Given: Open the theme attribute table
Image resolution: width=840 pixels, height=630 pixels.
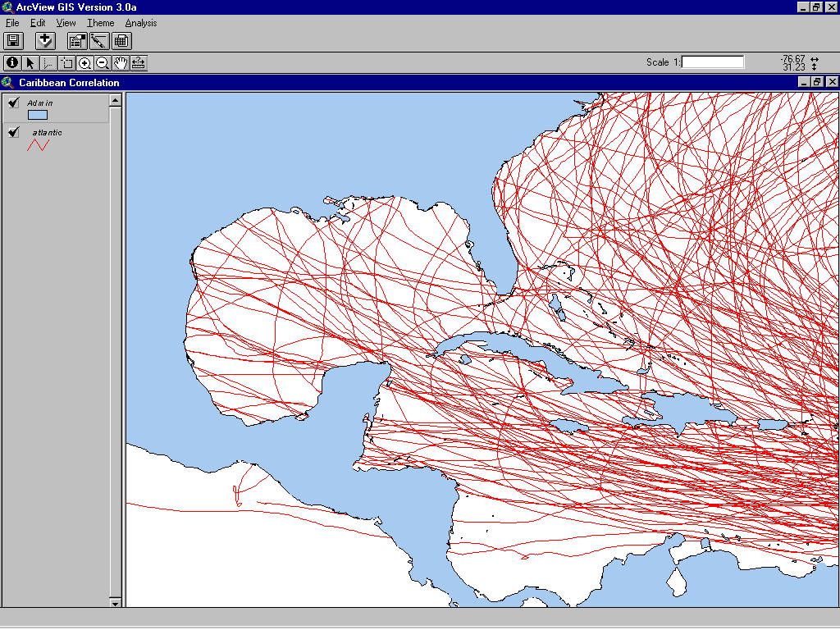Looking at the screenshot, I should pos(121,41).
